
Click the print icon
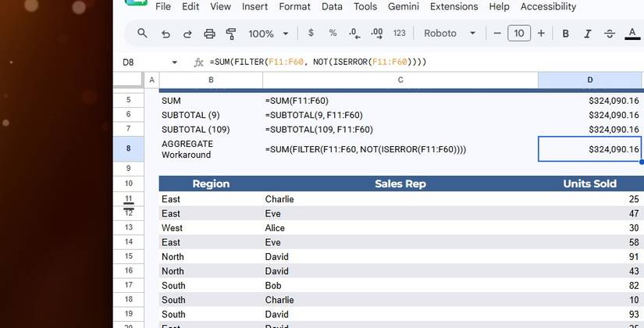click(x=209, y=34)
